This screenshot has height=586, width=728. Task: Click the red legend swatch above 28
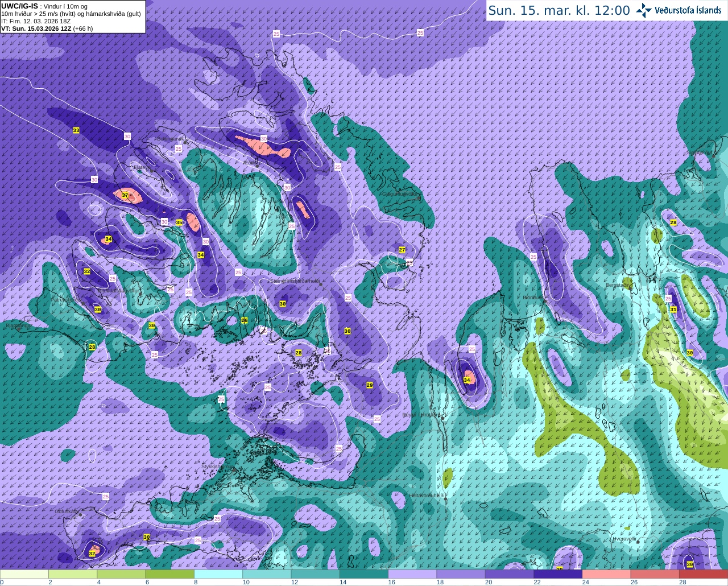(704, 574)
